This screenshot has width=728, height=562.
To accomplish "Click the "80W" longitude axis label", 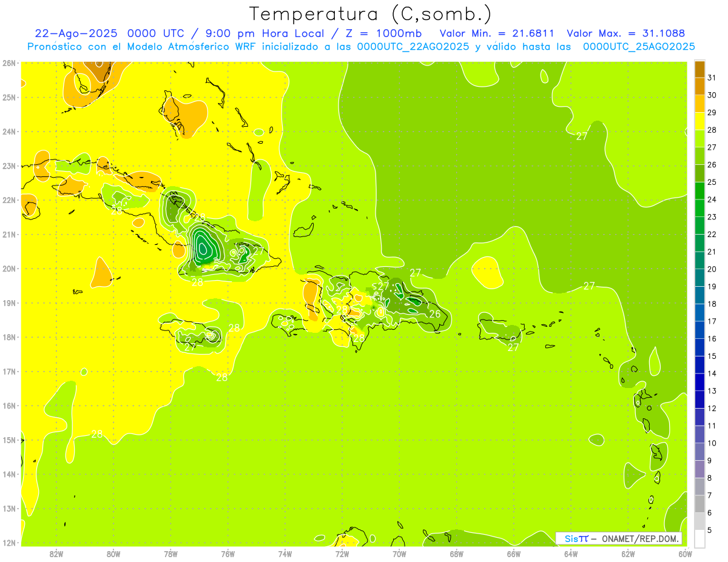I will point(113,553).
